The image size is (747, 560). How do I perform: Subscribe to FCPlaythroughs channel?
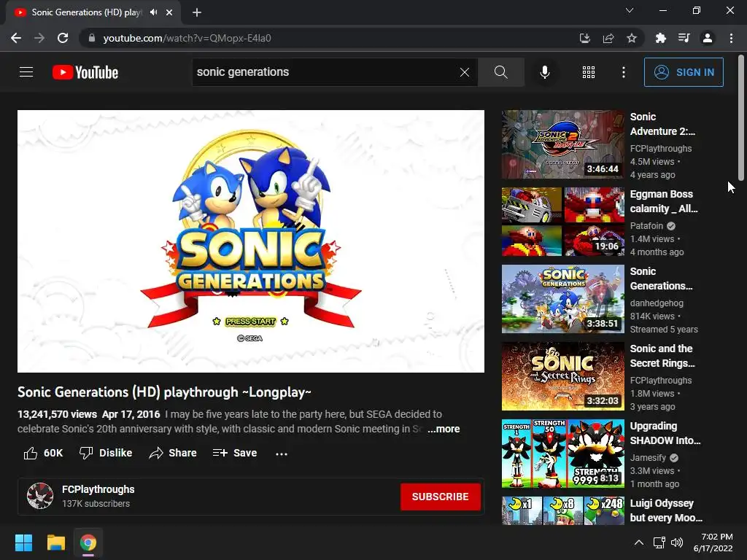coord(440,497)
